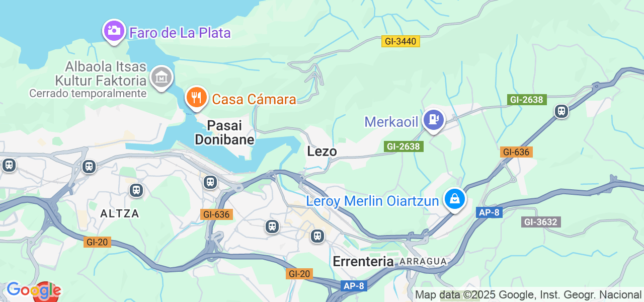Click the train station icon above ALTZA
The width and height of the screenshot is (644, 302).
coord(136,190)
